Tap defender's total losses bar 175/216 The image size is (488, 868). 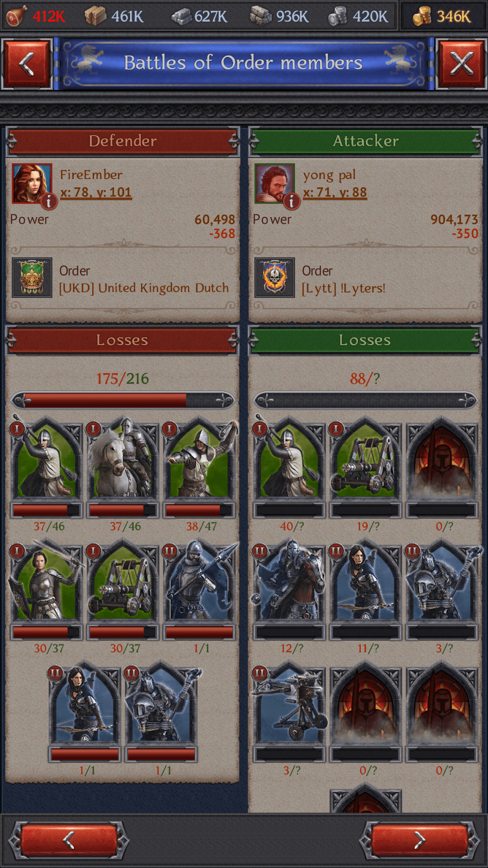point(123,401)
